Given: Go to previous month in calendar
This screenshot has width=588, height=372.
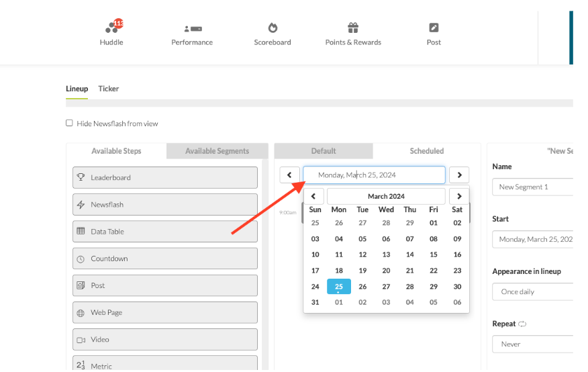Looking at the screenshot, I should [313, 196].
